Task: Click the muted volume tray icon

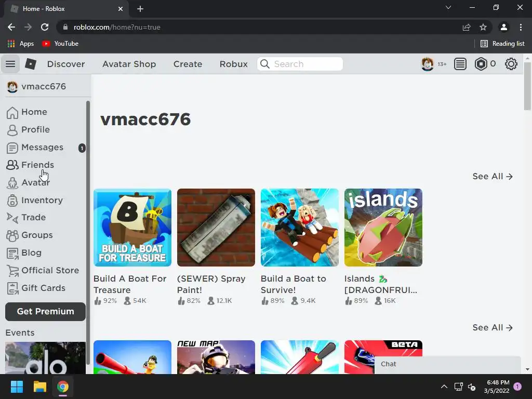Action: tap(472, 387)
